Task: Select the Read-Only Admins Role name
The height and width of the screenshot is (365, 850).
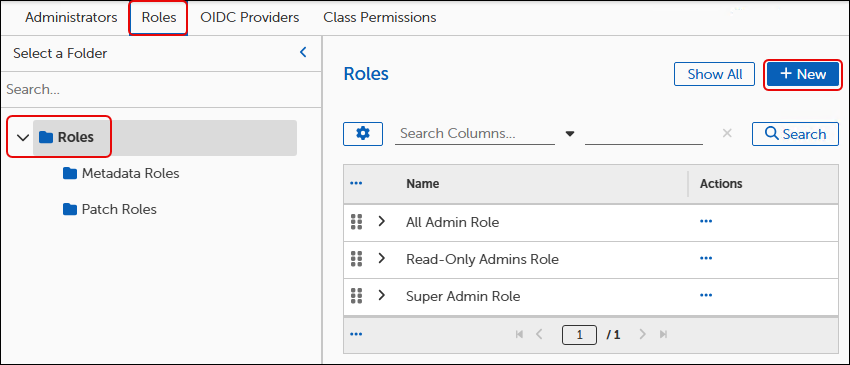Action: tap(482, 259)
